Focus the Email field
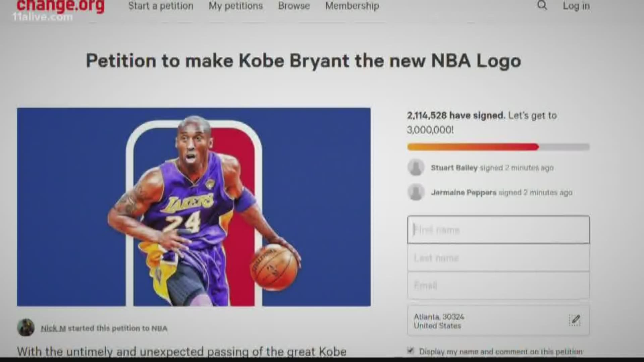The width and height of the screenshot is (644, 362). 498,286
